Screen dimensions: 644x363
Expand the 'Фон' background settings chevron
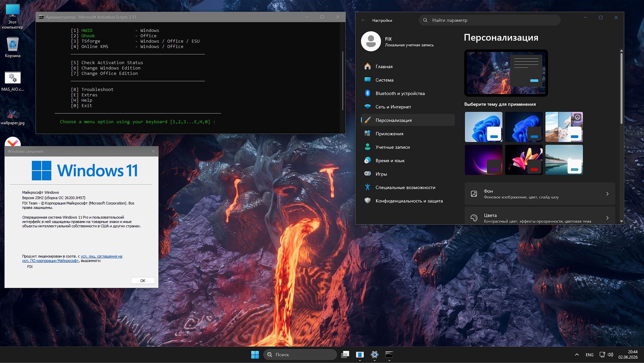tap(607, 194)
